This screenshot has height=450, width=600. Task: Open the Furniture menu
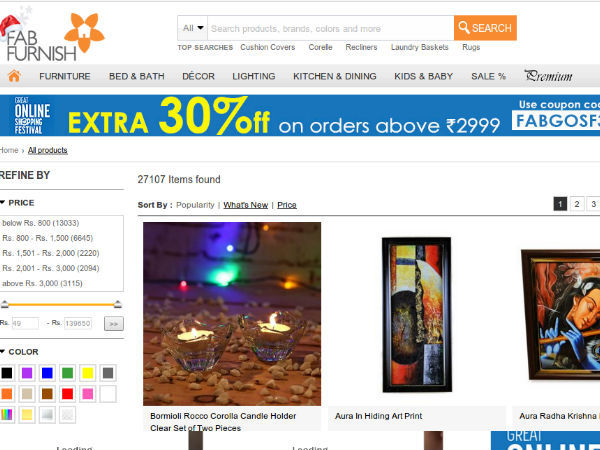tap(65, 76)
